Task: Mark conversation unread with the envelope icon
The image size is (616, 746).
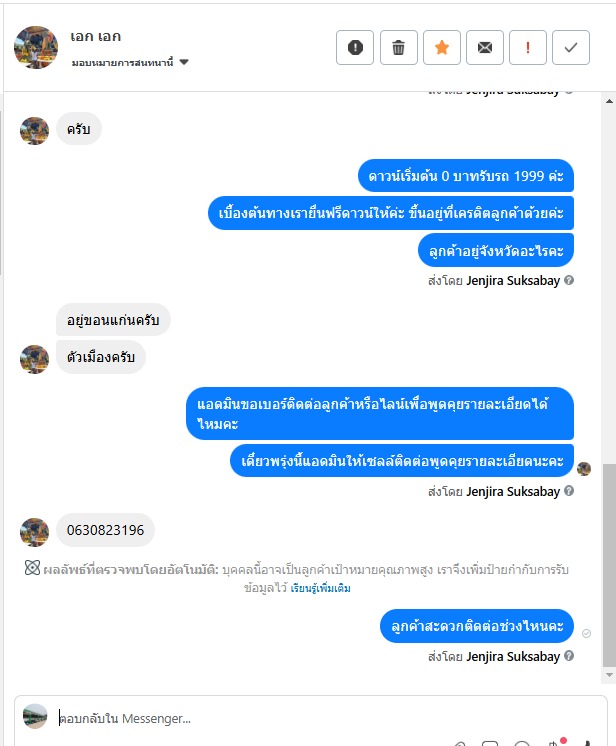Action: [485, 48]
